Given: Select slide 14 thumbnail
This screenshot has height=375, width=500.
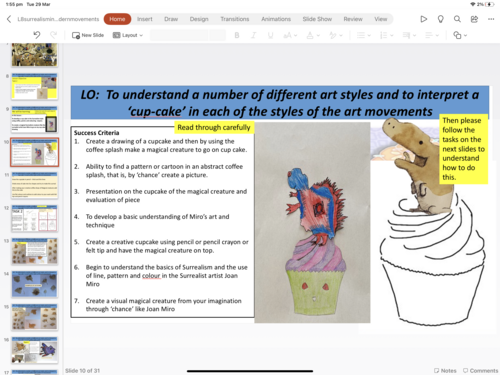Looking at the screenshot, I should pos(35,284).
